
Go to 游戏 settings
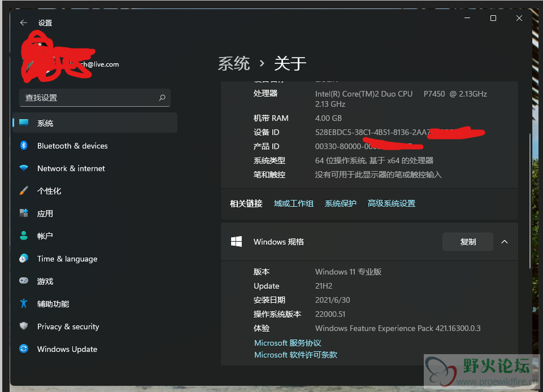(95, 281)
